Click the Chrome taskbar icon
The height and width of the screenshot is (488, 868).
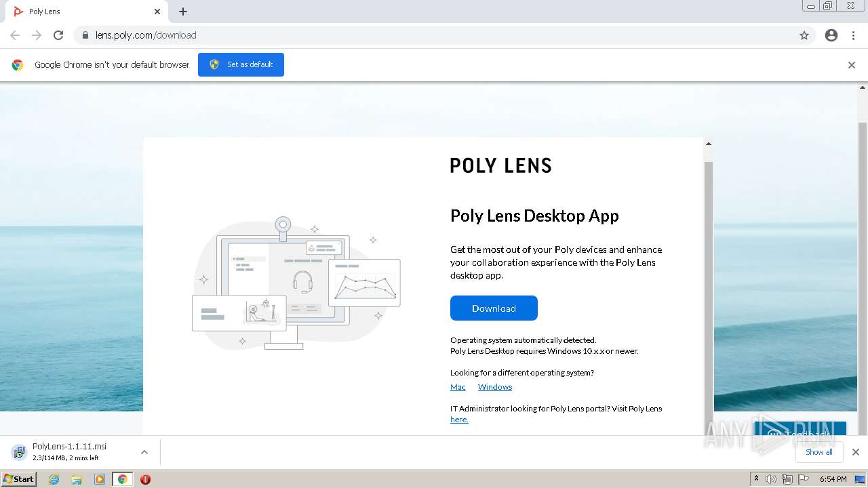click(x=123, y=479)
